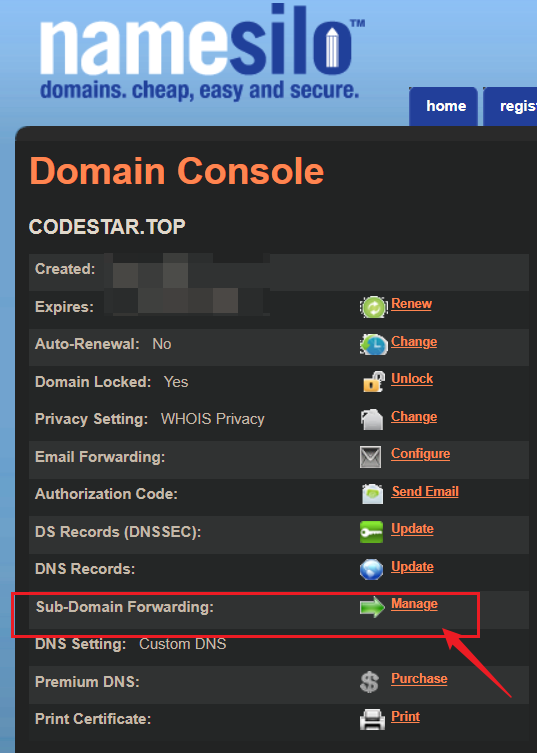Click the green key DNSSEC icon
Screen dimensions: 537x753
(x=371, y=532)
